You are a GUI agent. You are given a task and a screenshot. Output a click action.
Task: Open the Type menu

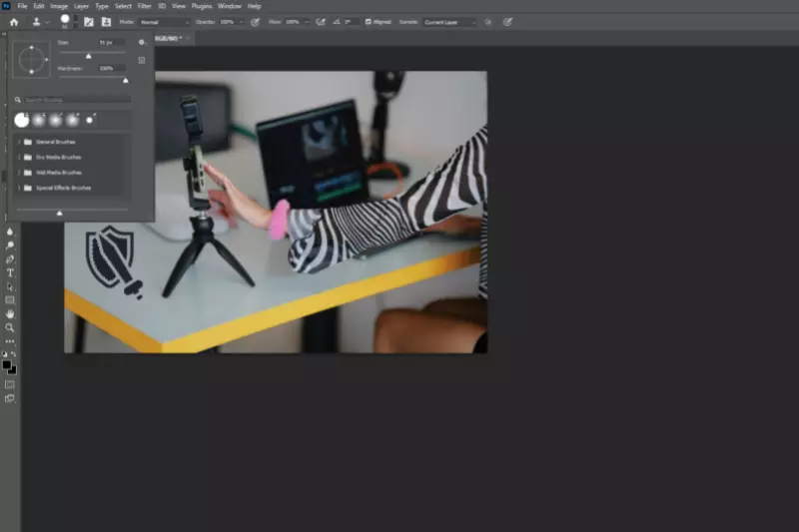(102, 6)
